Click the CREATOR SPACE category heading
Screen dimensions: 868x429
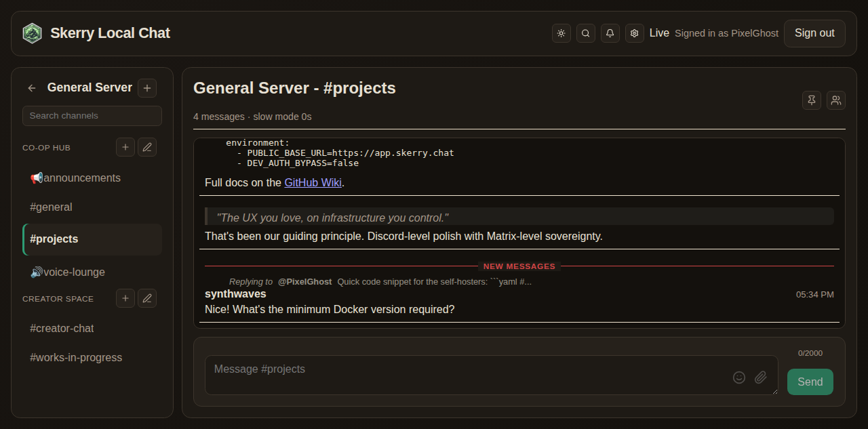[x=58, y=299]
